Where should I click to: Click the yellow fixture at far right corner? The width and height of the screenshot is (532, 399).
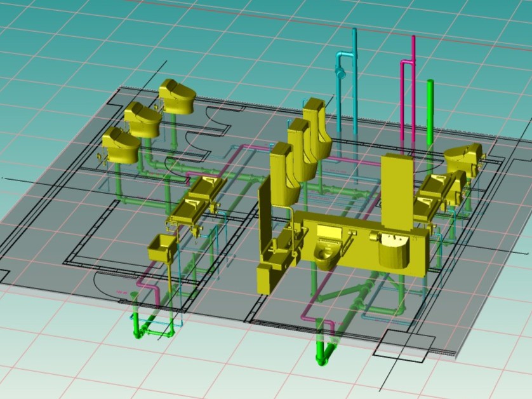pos(465,158)
